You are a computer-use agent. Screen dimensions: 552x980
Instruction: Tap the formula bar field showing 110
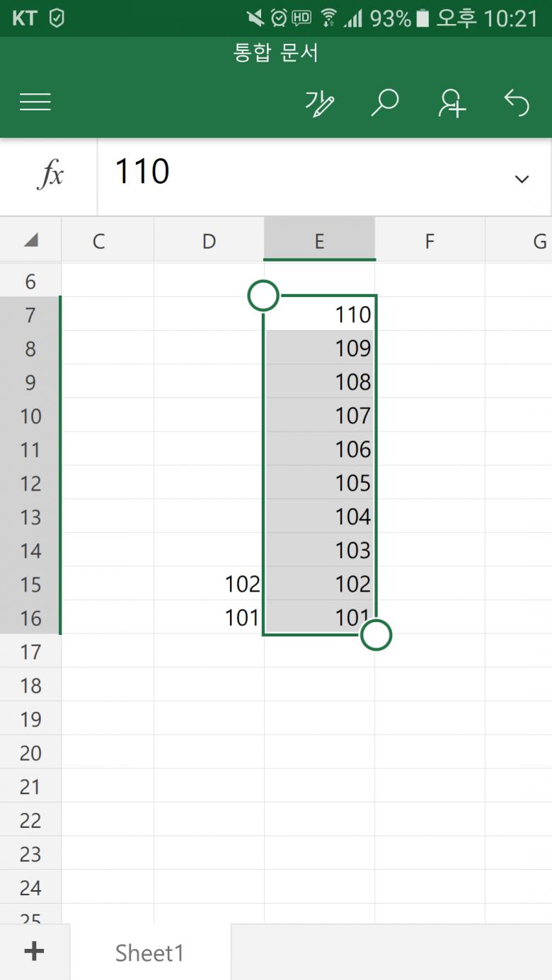point(304,173)
